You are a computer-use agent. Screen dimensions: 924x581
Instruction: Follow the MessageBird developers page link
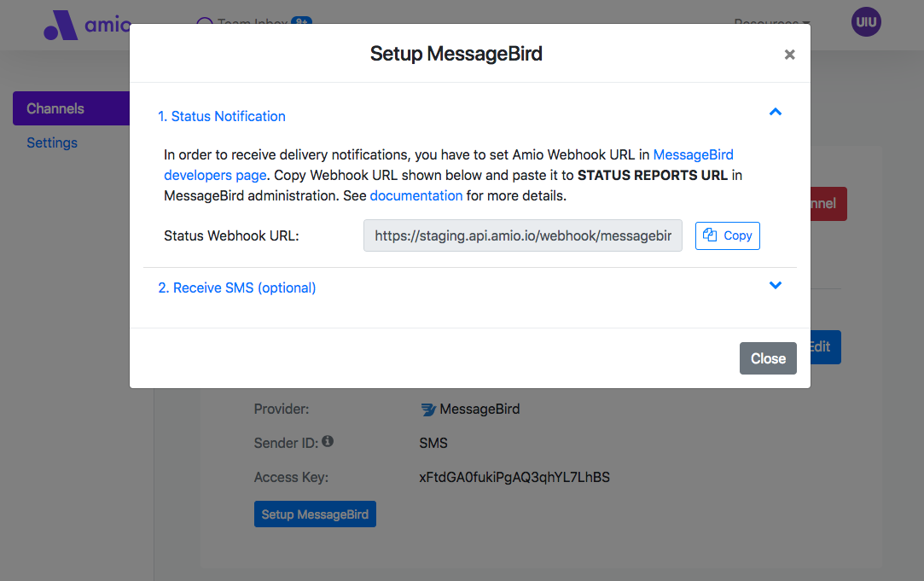pos(693,154)
